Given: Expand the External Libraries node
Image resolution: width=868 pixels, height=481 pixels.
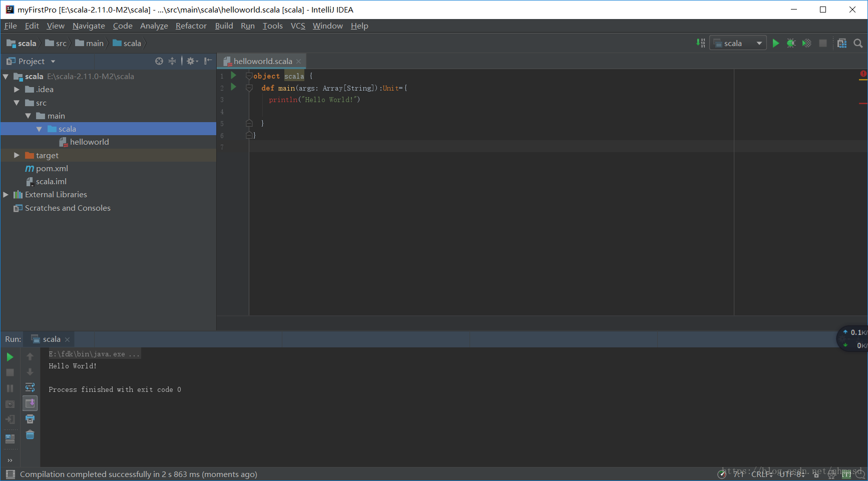Looking at the screenshot, I should tap(6, 195).
